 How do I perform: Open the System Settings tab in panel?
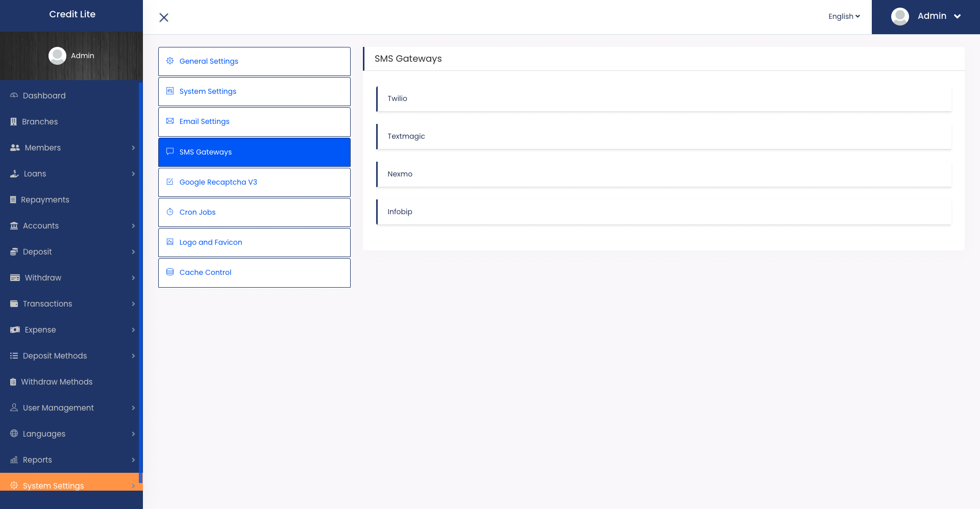254,91
